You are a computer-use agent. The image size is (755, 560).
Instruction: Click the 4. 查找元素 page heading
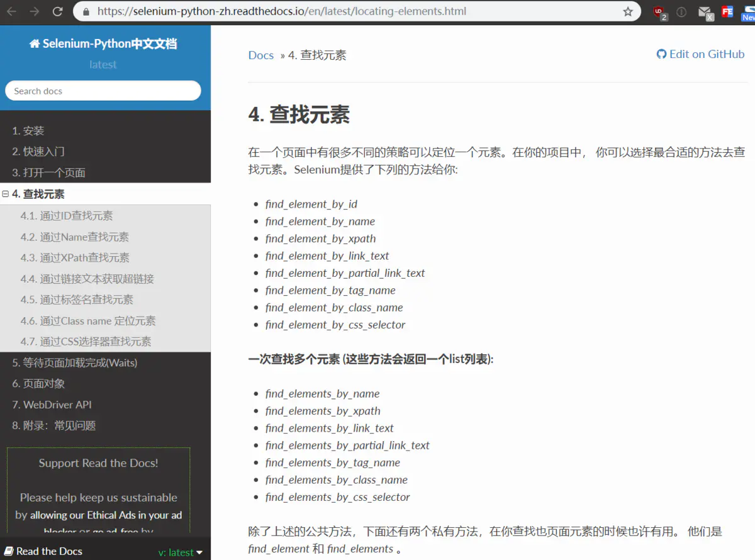[x=299, y=115]
